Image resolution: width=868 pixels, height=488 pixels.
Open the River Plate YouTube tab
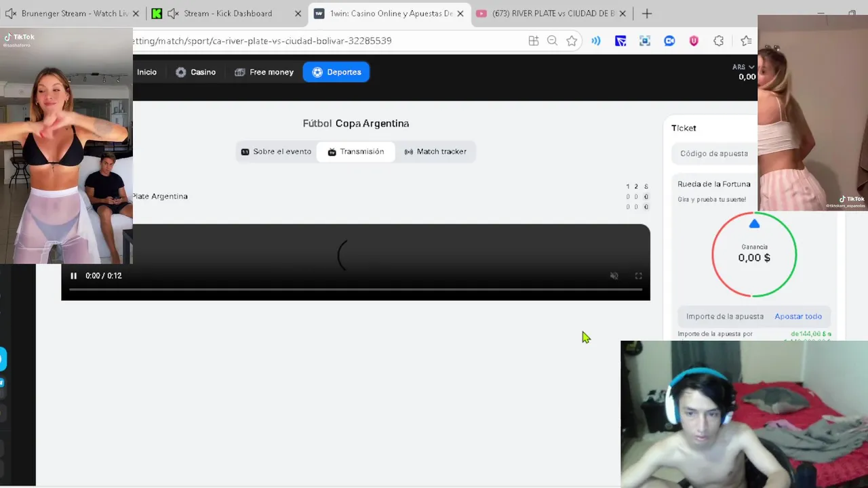pyautogui.click(x=553, y=14)
